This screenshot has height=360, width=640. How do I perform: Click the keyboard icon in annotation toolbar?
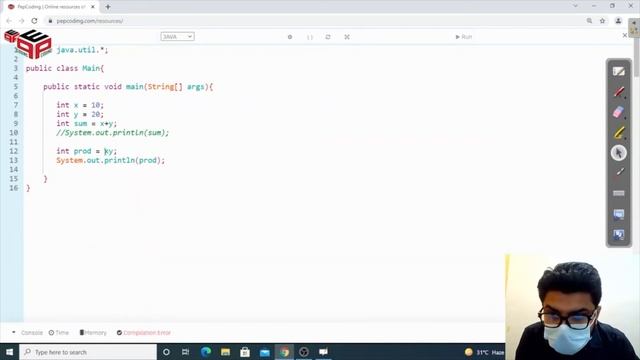tap(618, 193)
